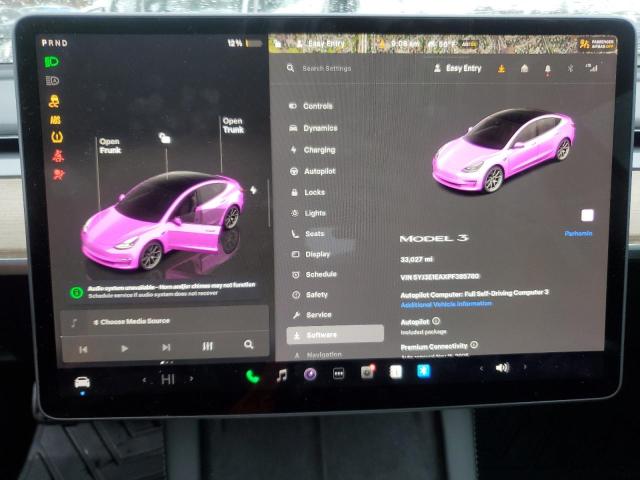Image resolution: width=640 pixels, height=480 pixels.
Task: Tap the Bluetooth app icon in dock
Action: tap(423, 371)
